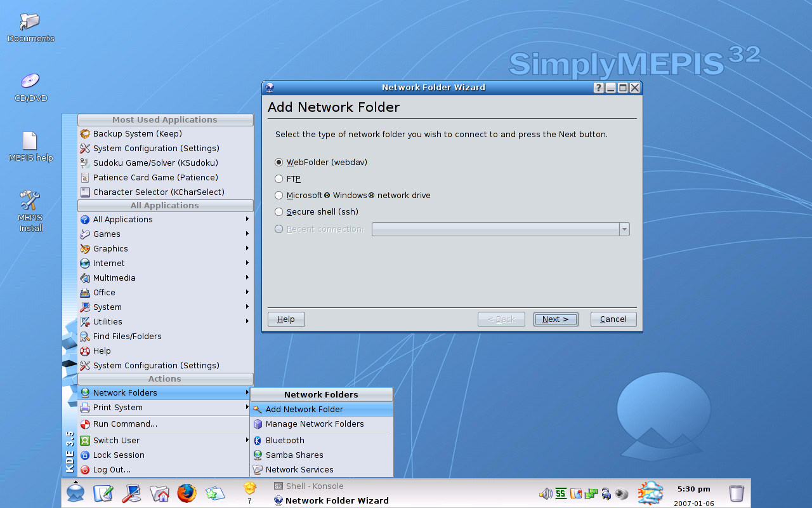The width and height of the screenshot is (812, 508).
Task: Open Character Selector (KCharSelect)
Action: tap(165, 192)
